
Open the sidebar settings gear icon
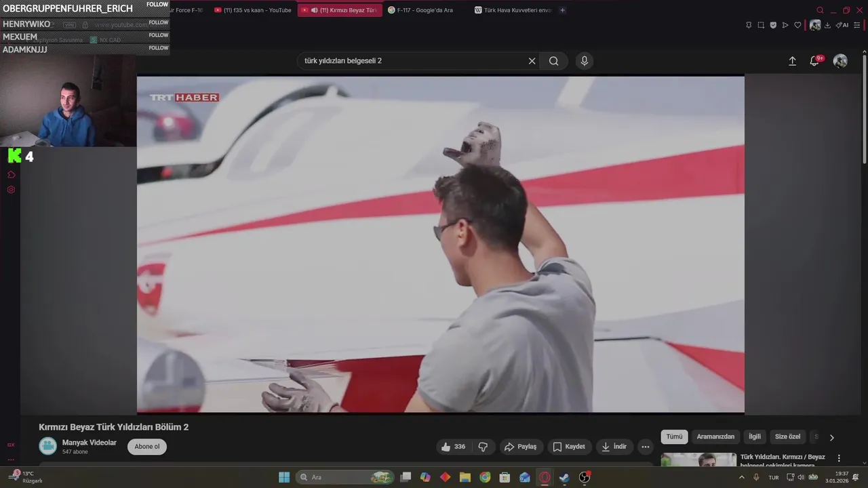point(11,190)
